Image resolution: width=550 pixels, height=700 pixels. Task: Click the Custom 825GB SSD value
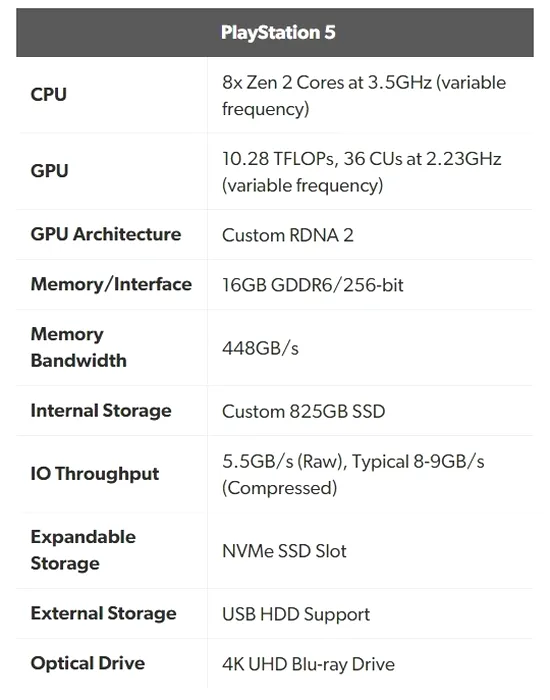coord(303,411)
